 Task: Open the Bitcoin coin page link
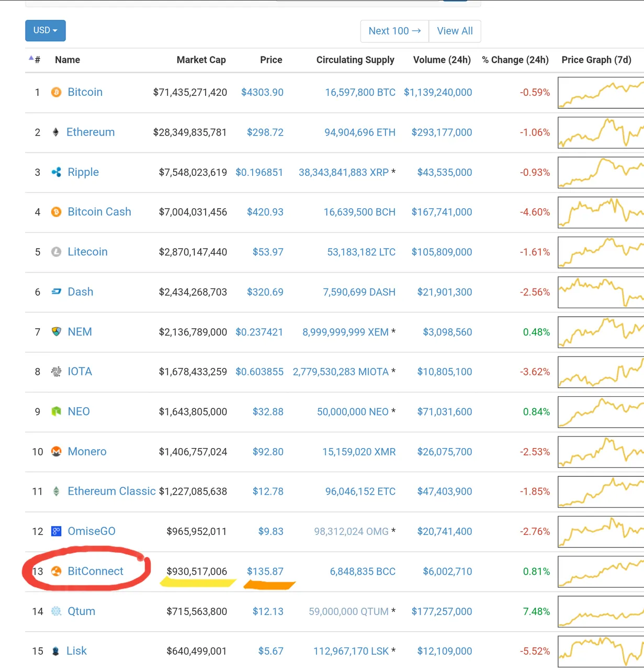[x=85, y=92]
